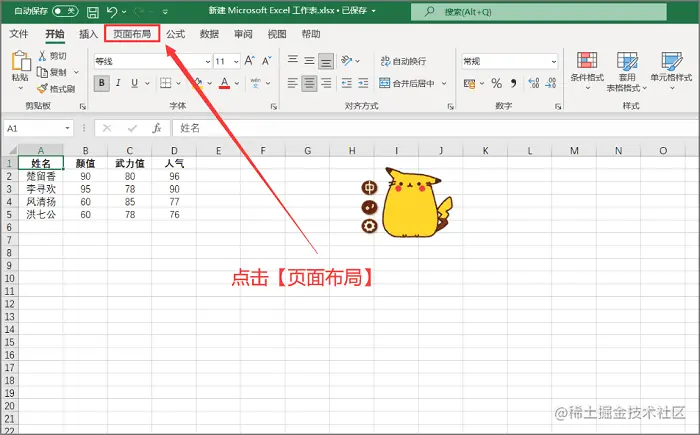The width and height of the screenshot is (700, 435).
Task: Click the Percent Style icon
Action: click(496, 83)
